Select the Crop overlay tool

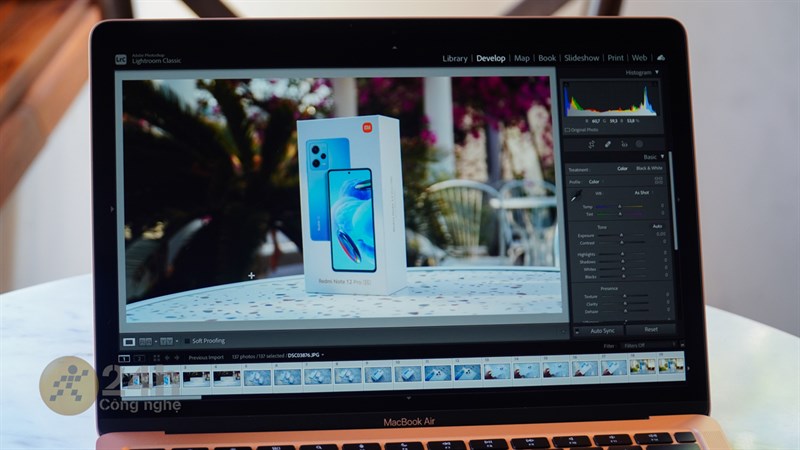click(x=591, y=144)
